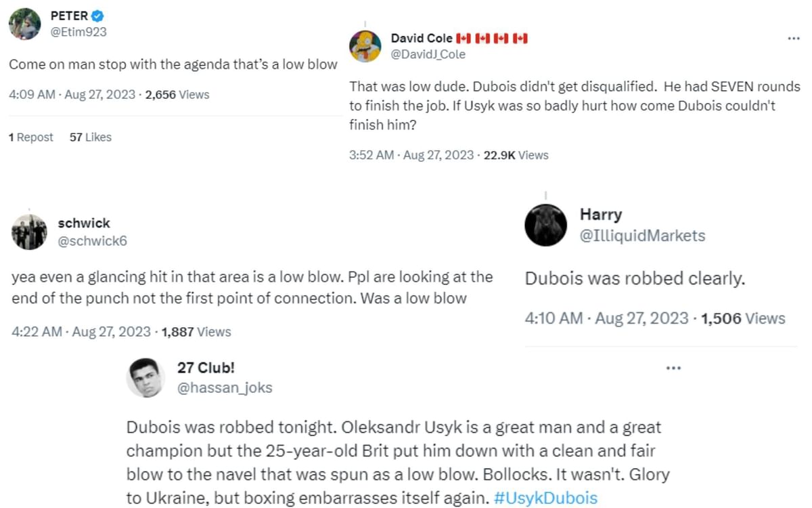The image size is (812, 508).
Task: Click David Cole's cartoon avatar
Action: (x=365, y=46)
